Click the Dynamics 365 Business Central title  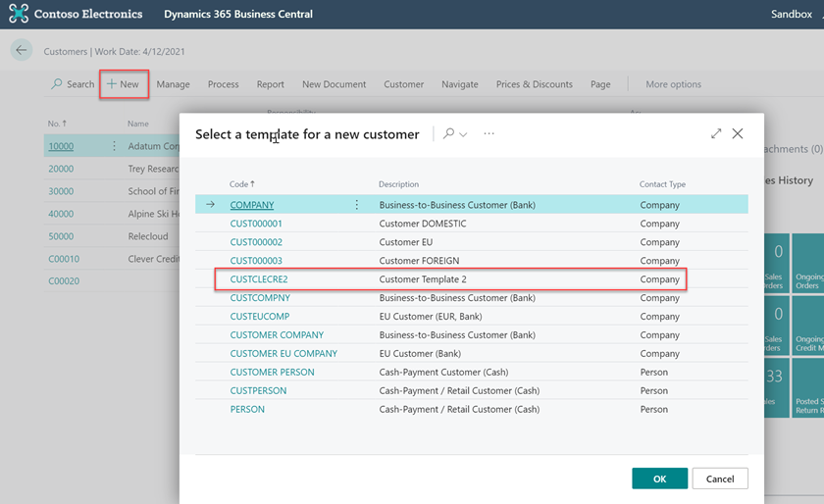coord(238,14)
